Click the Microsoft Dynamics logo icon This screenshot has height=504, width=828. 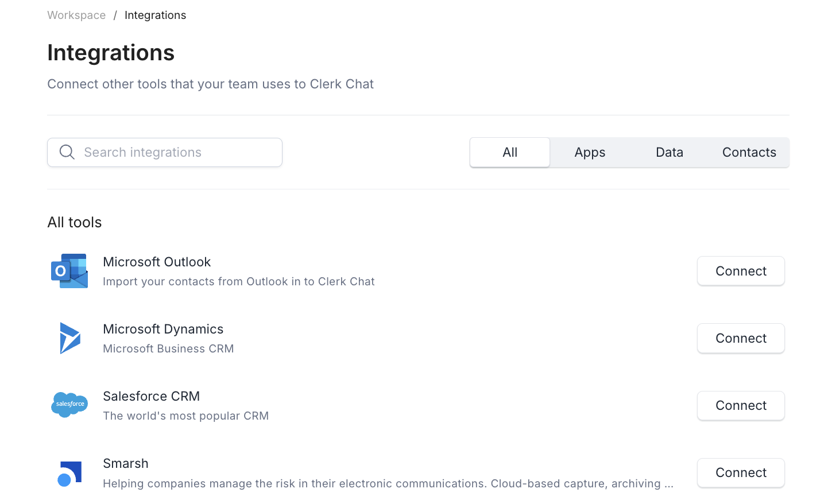pos(70,338)
